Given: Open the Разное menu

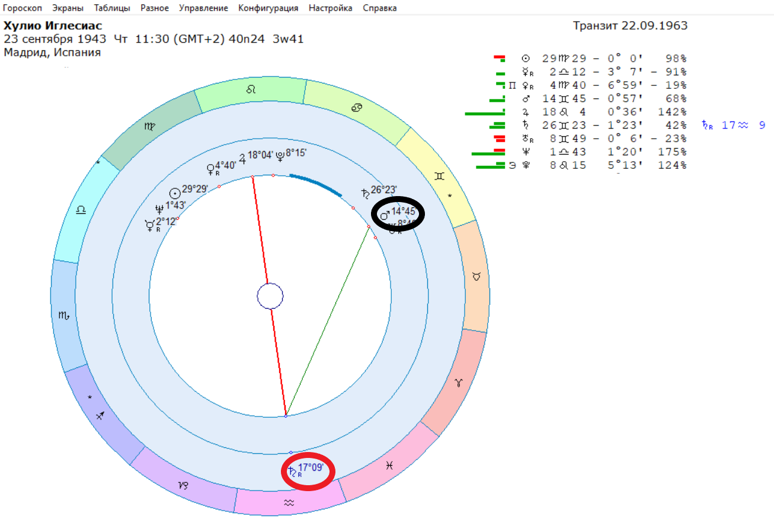Looking at the screenshot, I should (x=155, y=8).
